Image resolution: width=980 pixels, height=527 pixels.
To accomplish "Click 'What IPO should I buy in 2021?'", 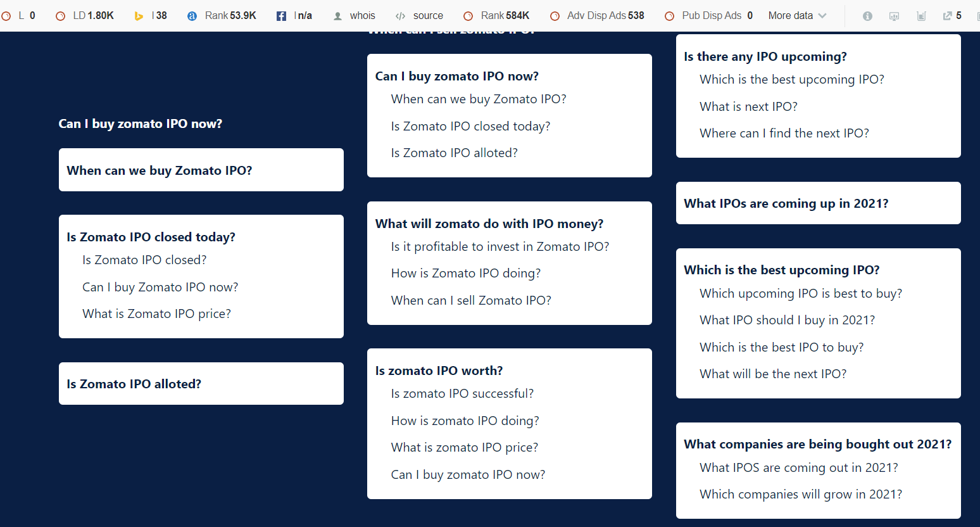I will (x=788, y=320).
